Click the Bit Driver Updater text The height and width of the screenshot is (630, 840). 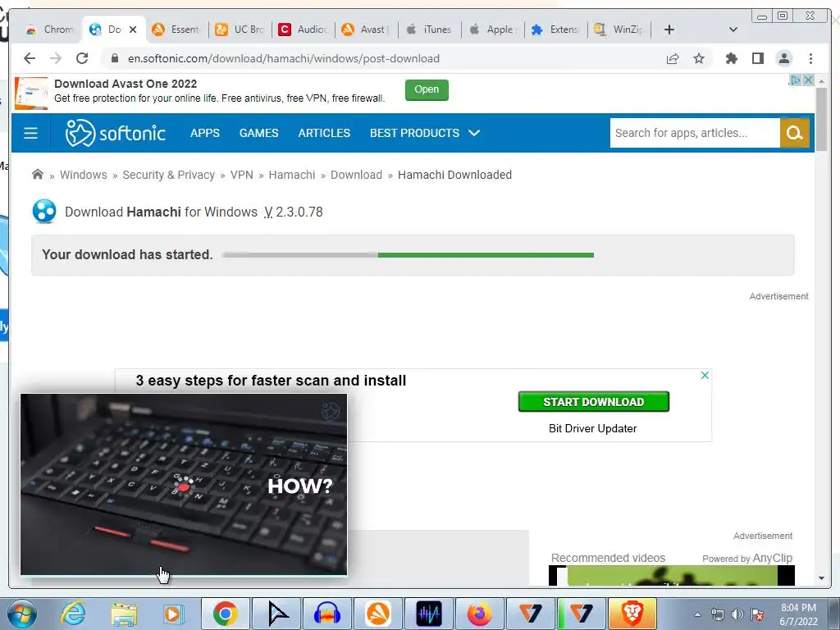[x=592, y=428]
